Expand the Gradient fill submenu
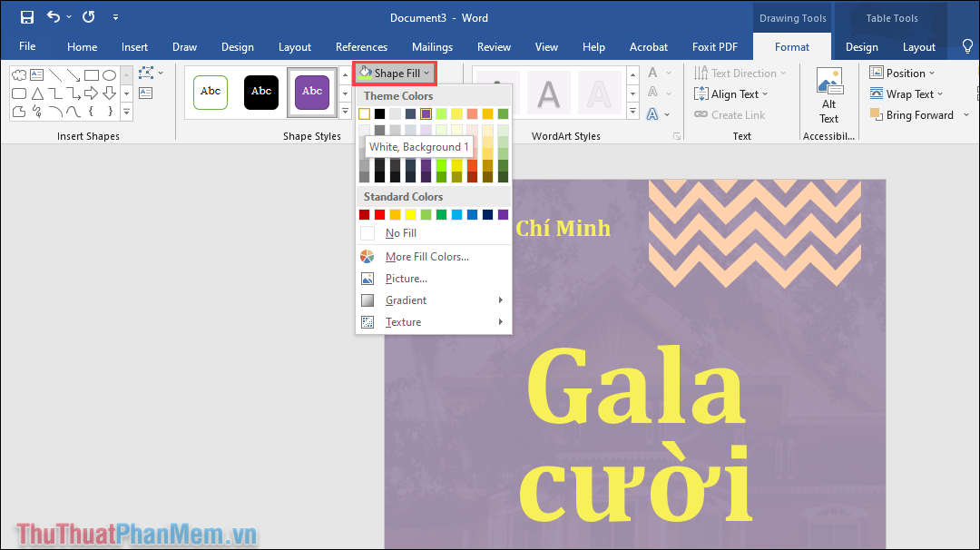Image resolution: width=980 pixels, height=550 pixels. pyautogui.click(x=404, y=300)
